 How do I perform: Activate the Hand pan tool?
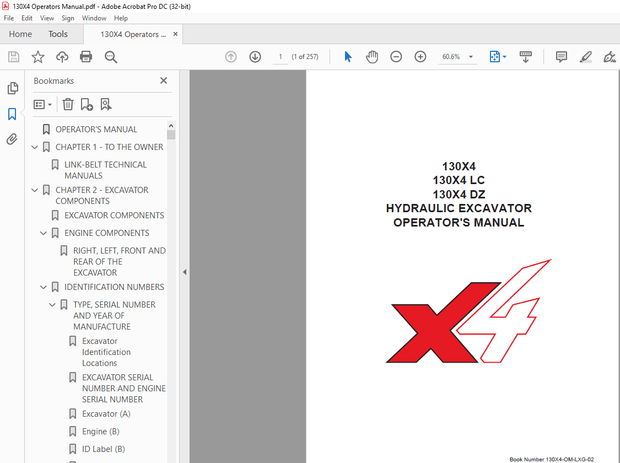point(372,57)
